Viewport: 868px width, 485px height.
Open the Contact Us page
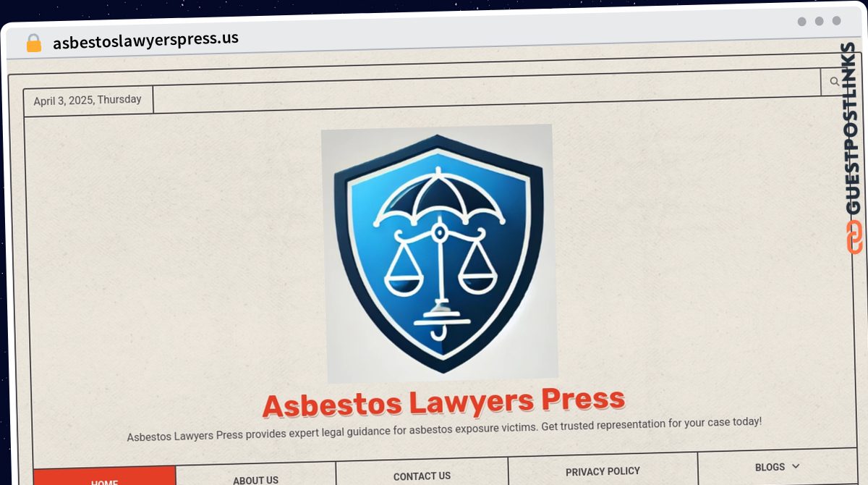click(422, 476)
